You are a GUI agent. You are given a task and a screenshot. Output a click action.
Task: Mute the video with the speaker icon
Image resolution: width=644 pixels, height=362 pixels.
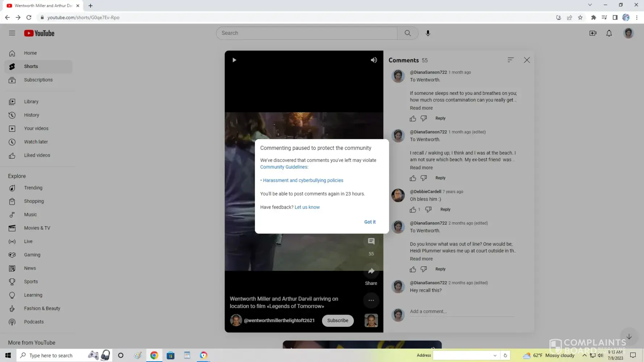tap(373, 60)
